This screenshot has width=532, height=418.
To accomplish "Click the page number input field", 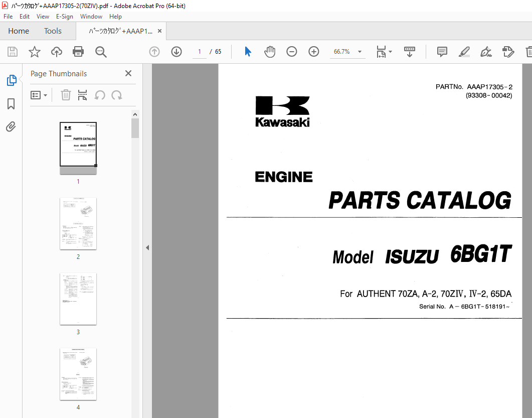I will 200,52.
